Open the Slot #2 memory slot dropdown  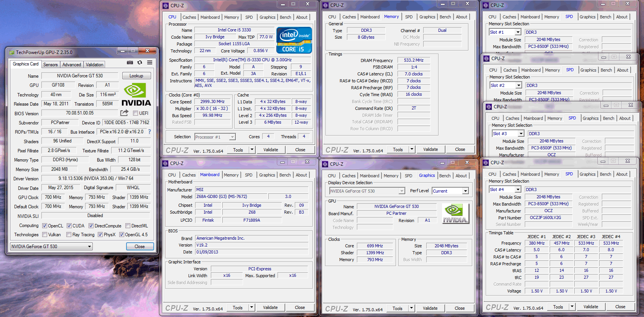tap(506, 85)
